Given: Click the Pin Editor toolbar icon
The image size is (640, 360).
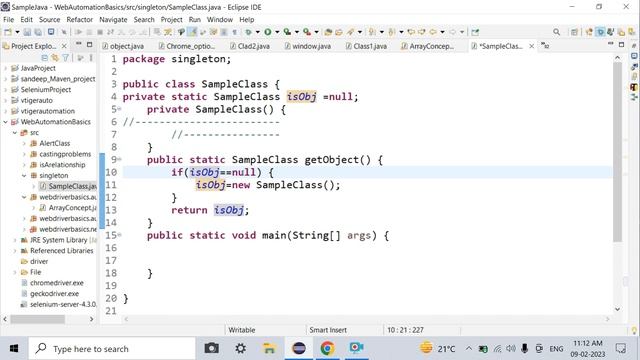Looking at the screenshot, I should coord(475,32).
